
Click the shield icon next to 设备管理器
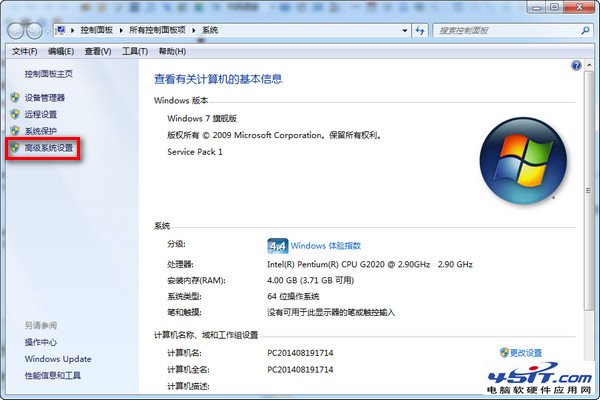click(x=15, y=97)
